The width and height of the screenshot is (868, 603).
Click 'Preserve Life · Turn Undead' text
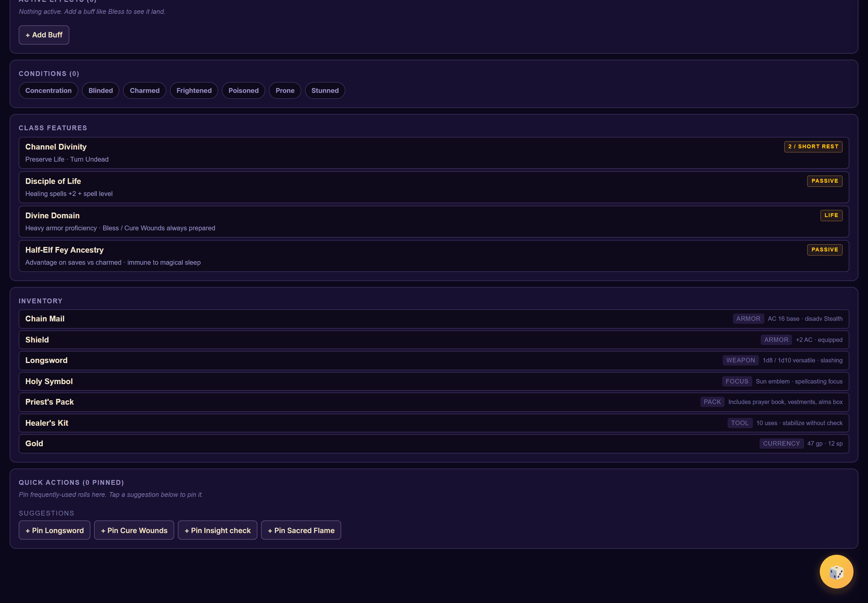(x=67, y=159)
